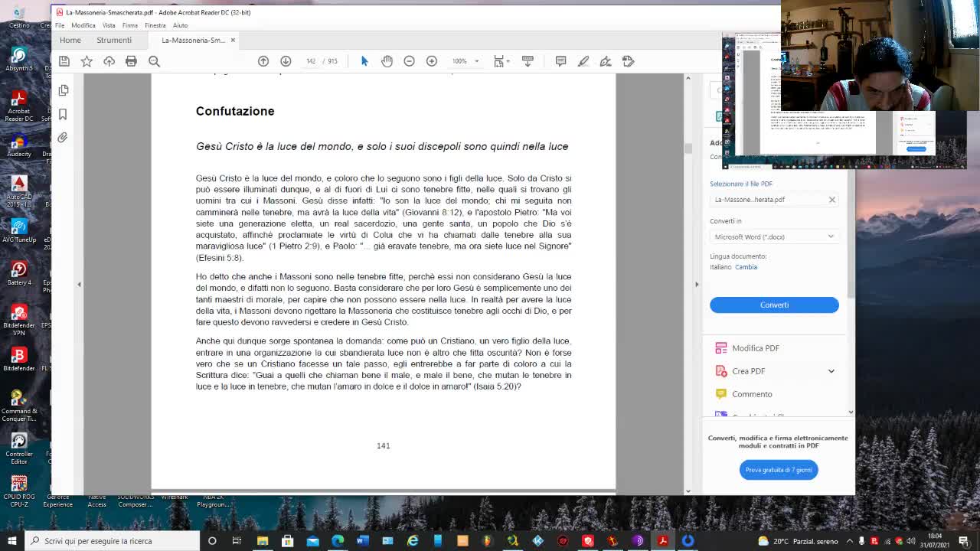Open the CPUID ROG CPU-Z desktop shortcut

click(x=18, y=491)
